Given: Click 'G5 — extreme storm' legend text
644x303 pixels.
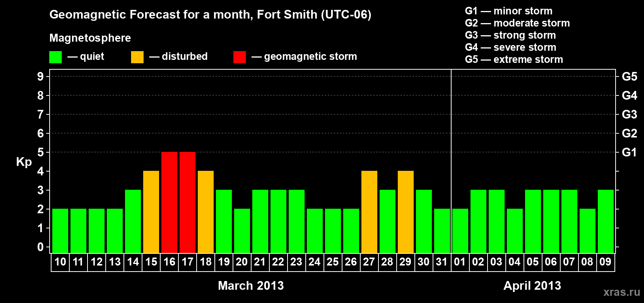Looking at the screenshot, I should click(514, 59).
